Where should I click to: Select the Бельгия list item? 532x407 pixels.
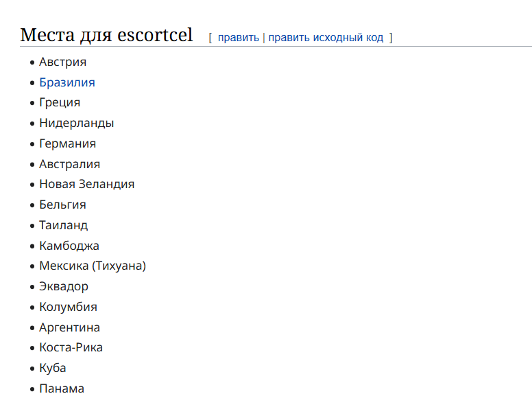pos(63,205)
